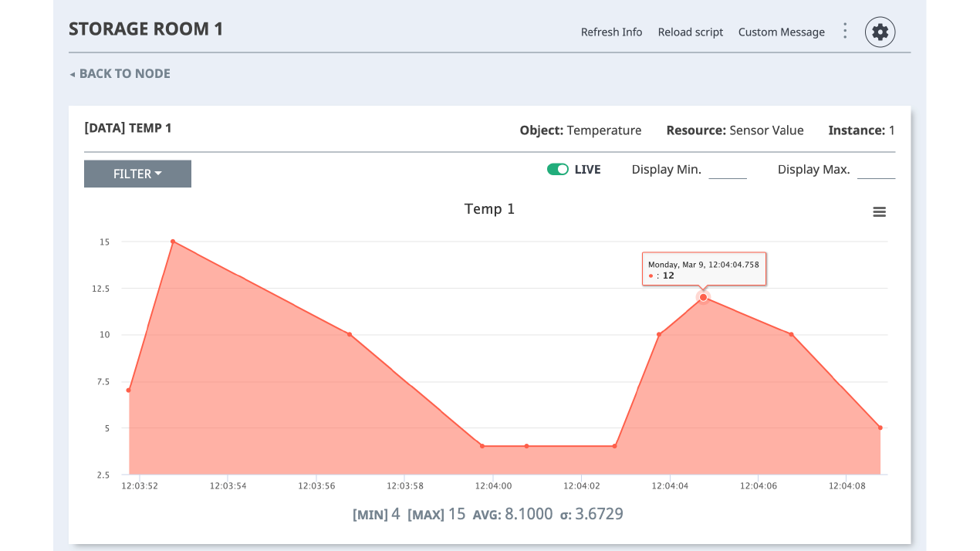
Task: Click the tooltip showing Monday Mar 9
Action: (x=703, y=269)
